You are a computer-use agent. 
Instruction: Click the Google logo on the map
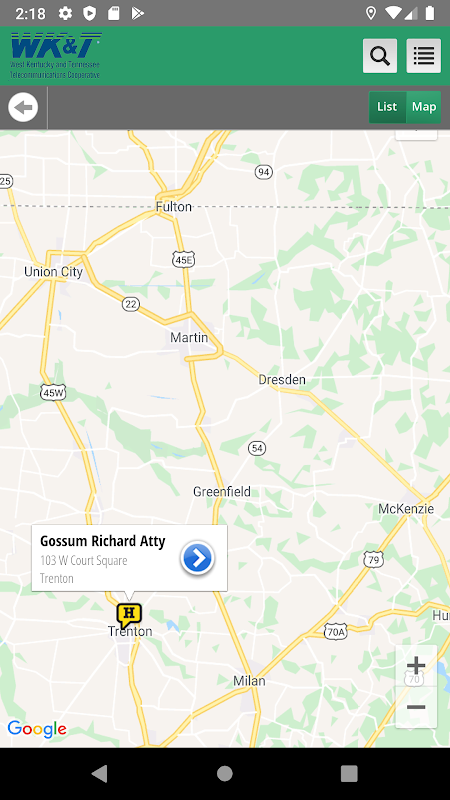click(37, 730)
